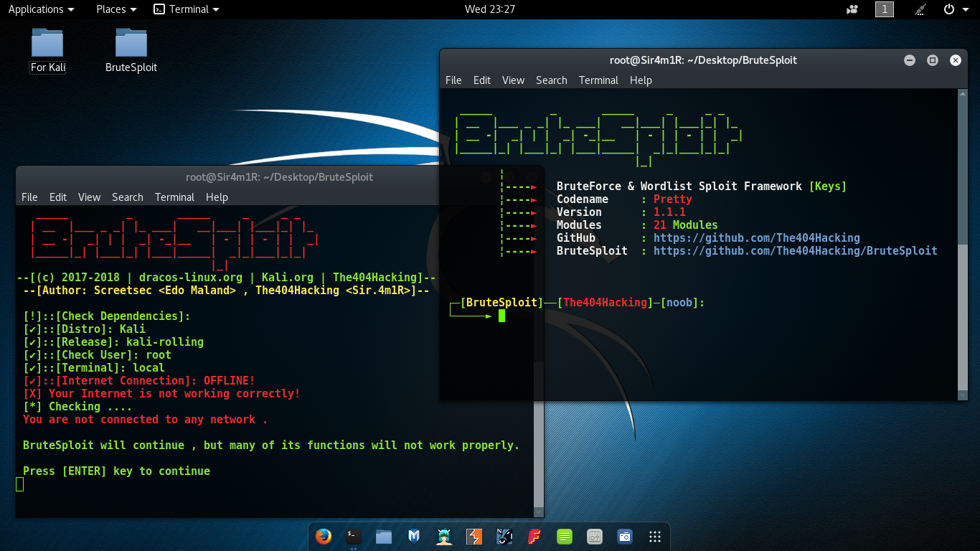Open the For Kali desktop folder
This screenshot has height=551, width=980.
47,50
